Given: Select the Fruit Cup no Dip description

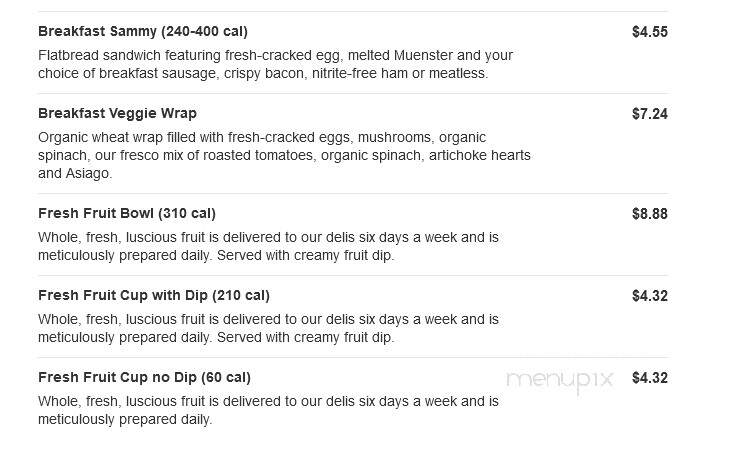Looking at the screenshot, I should pos(268,411).
